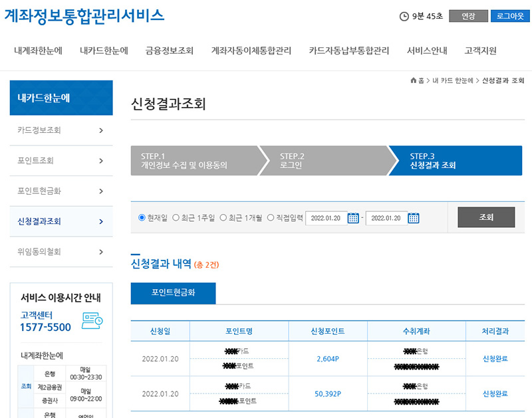This screenshot has width=532, height=418.
Task: Click the start date input field
Action: click(326, 218)
